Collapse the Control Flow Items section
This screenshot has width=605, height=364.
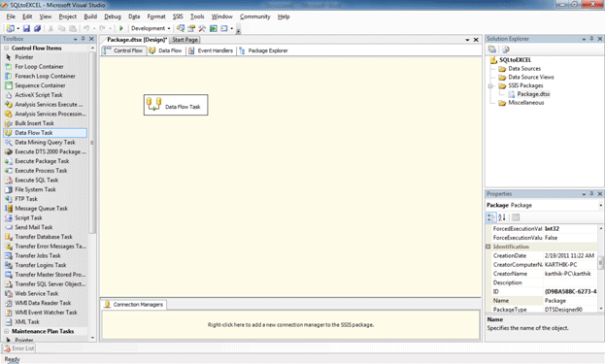pos(7,48)
